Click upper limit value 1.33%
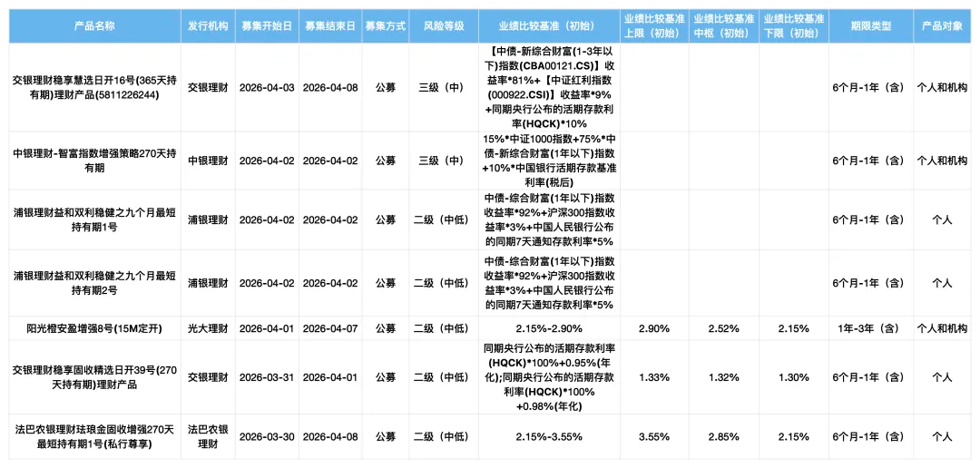Viewport: 980px width, 468px height. 654,377
